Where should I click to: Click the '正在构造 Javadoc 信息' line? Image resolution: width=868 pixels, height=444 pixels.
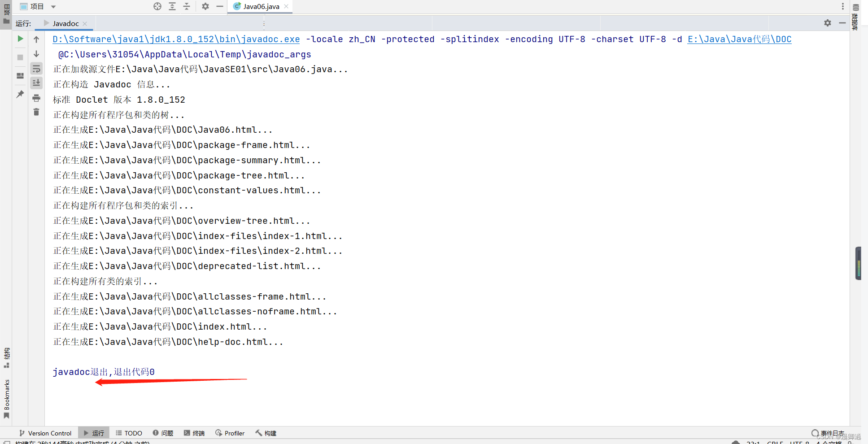click(111, 84)
